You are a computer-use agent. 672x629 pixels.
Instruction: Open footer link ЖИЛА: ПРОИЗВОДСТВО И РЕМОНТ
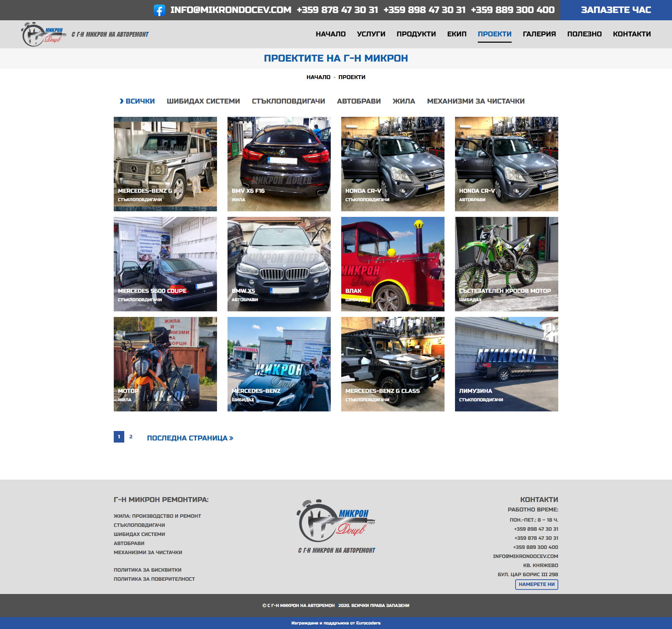coord(157,516)
